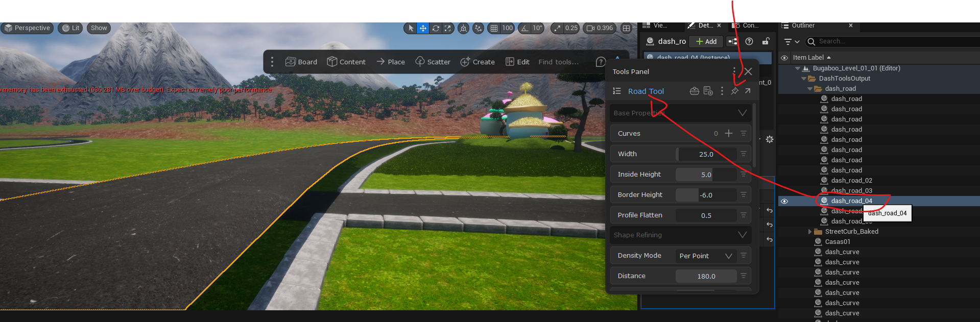980x322 pixels.
Task: Toggle scale snapping icon
Action: pyautogui.click(x=557, y=28)
